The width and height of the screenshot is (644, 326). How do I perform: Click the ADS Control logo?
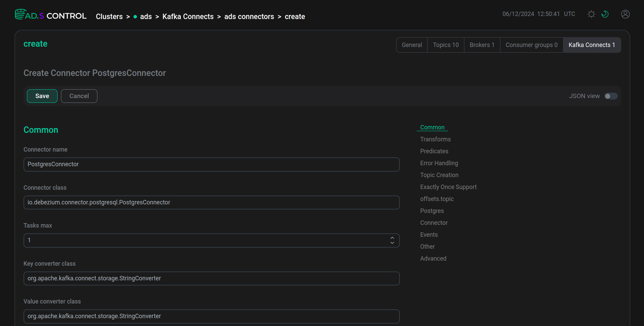pyautogui.click(x=51, y=15)
